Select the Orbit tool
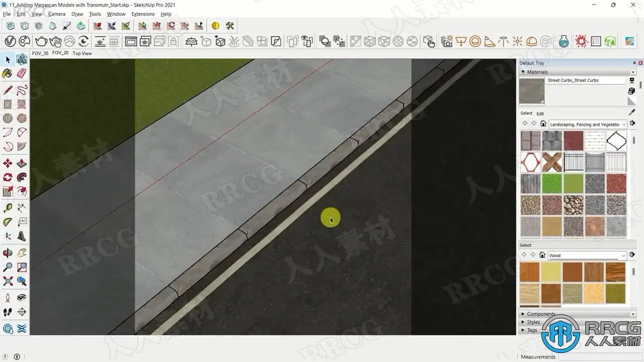The image size is (644, 362). [x=8, y=253]
